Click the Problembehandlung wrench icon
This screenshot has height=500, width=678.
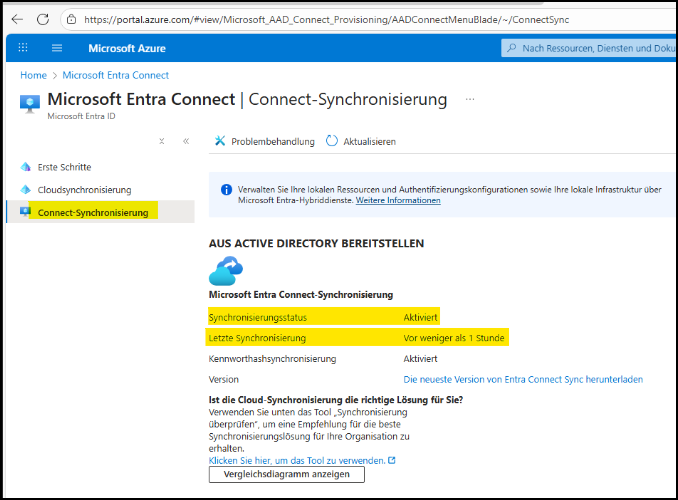220,141
